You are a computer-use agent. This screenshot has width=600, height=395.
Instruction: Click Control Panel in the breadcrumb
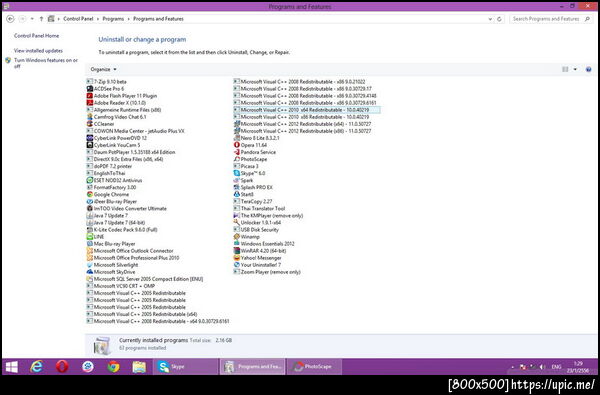[78, 19]
